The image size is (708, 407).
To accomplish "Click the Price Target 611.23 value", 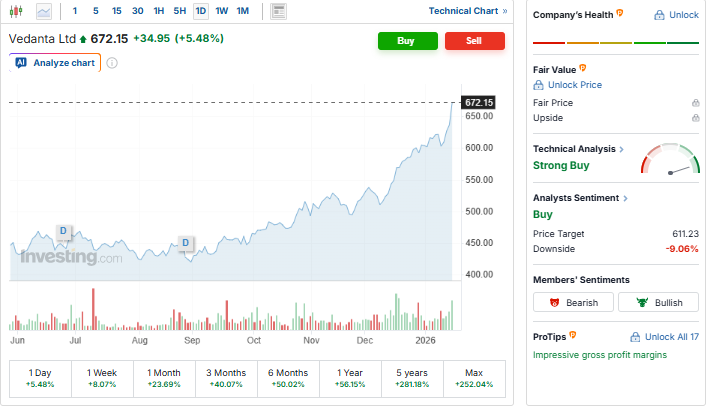I will 685,234.
